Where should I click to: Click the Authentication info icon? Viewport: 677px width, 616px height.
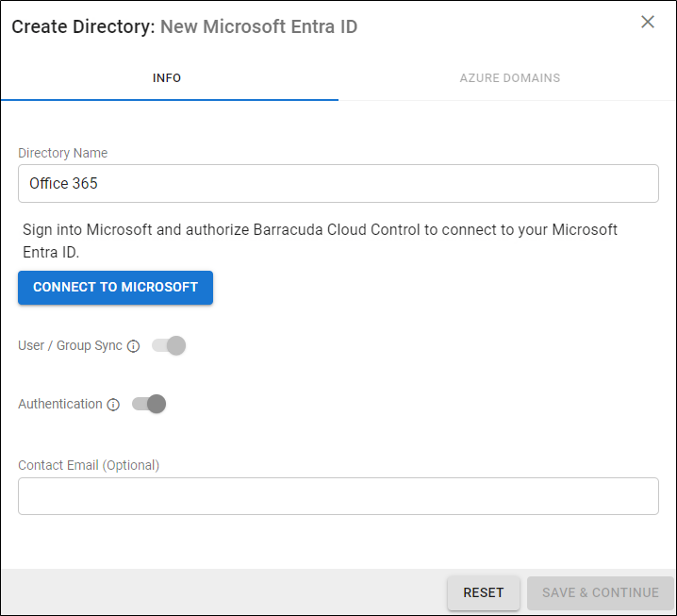click(113, 405)
